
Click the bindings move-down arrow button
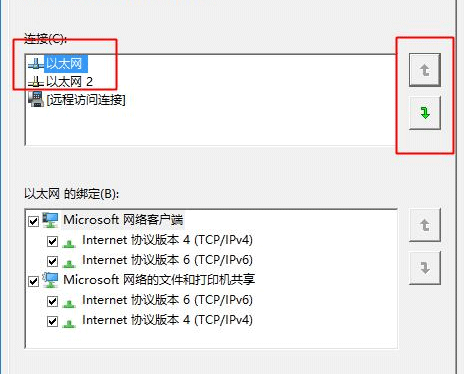coord(425,268)
